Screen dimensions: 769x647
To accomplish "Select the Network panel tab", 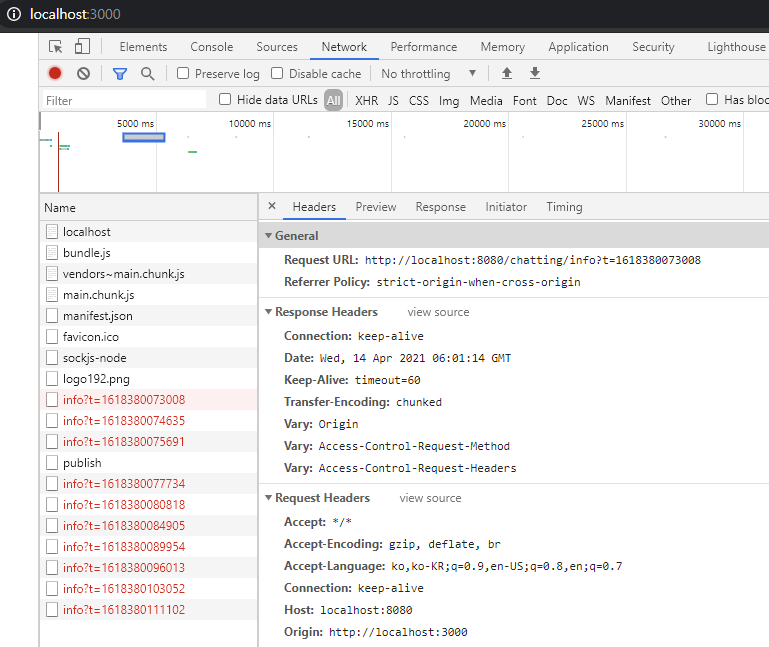I will (344, 47).
